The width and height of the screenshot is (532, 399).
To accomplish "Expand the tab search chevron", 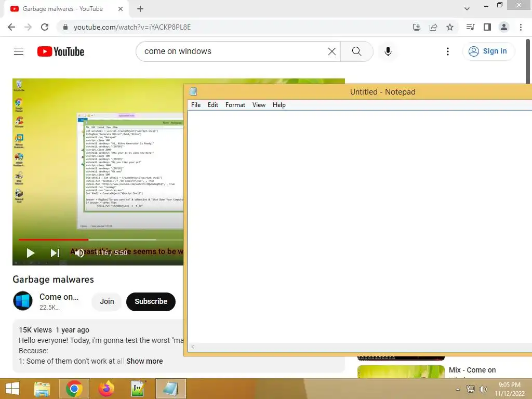I will click(x=467, y=9).
